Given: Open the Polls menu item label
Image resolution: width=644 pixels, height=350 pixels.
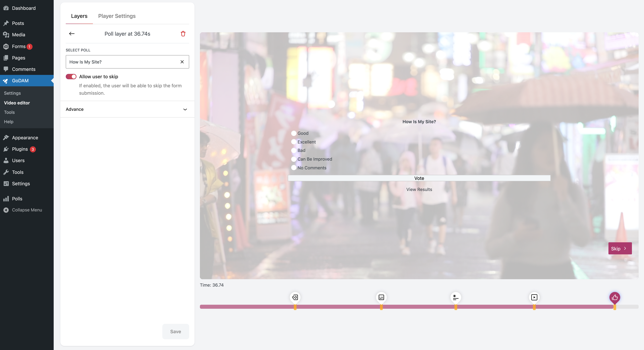Looking at the screenshot, I should coord(17,199).
